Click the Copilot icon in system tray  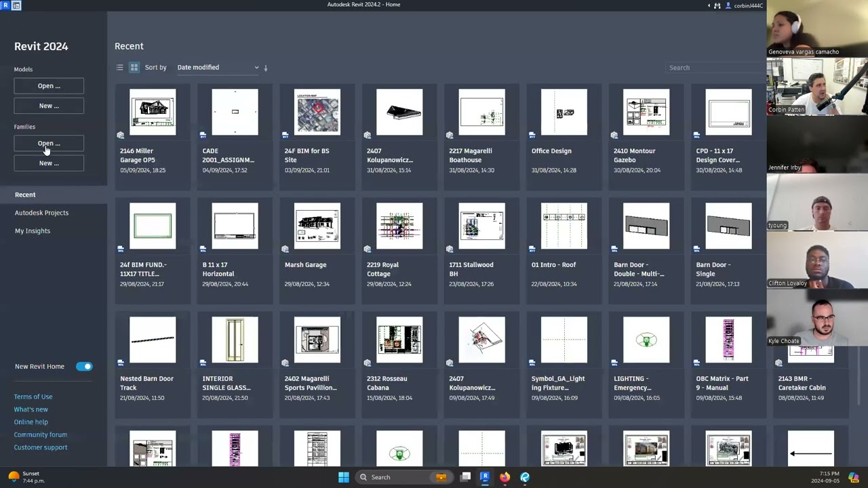854,477
